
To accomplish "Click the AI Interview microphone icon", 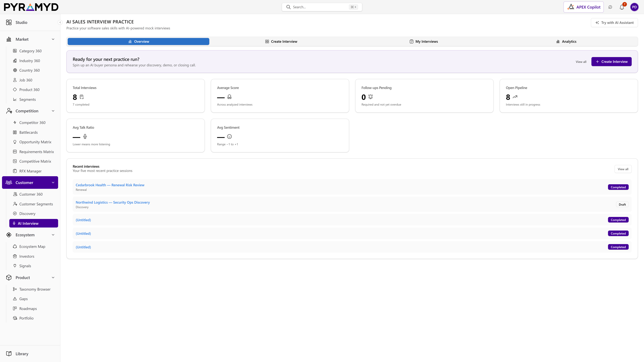I will pyautogui.click(x=14, y=223).
